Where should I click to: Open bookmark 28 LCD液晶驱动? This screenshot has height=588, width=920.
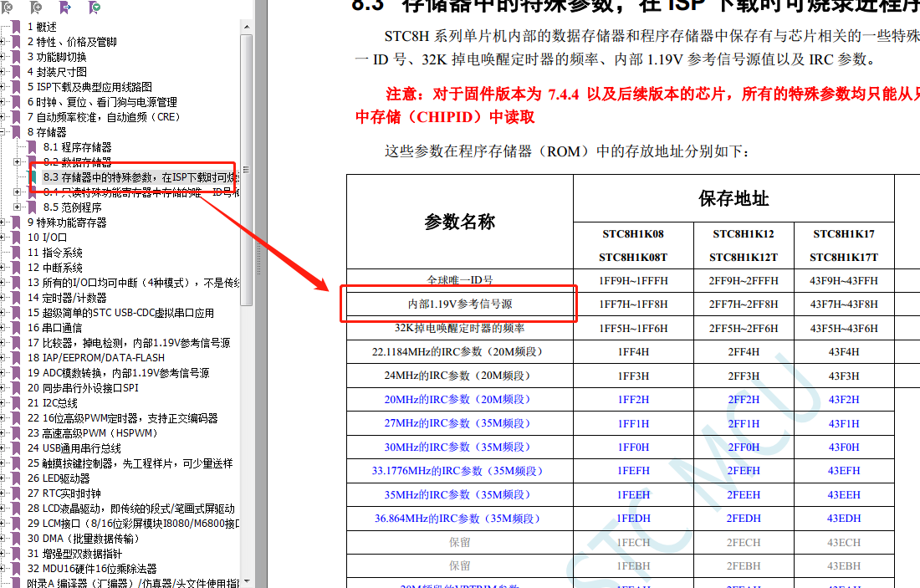coord(130,509)
